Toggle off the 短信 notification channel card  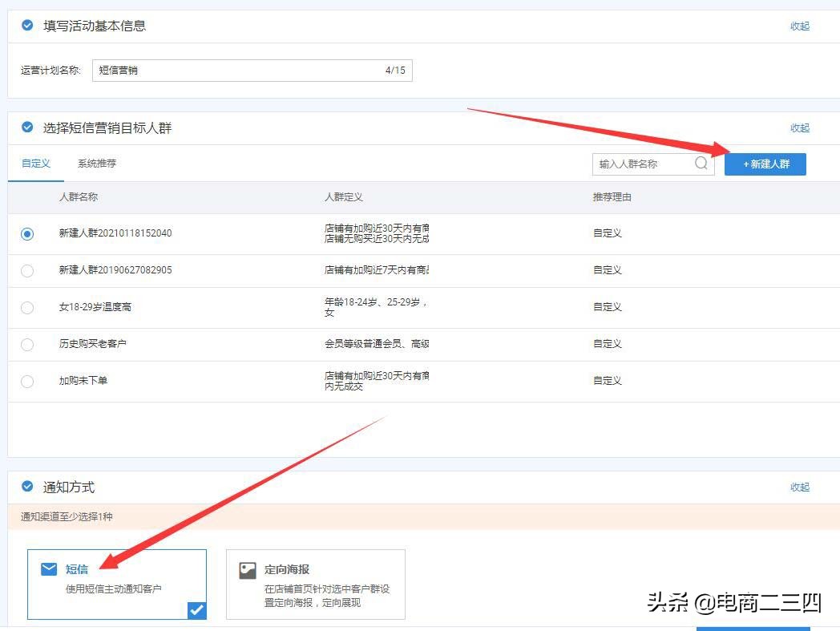[x=117, y=584]
